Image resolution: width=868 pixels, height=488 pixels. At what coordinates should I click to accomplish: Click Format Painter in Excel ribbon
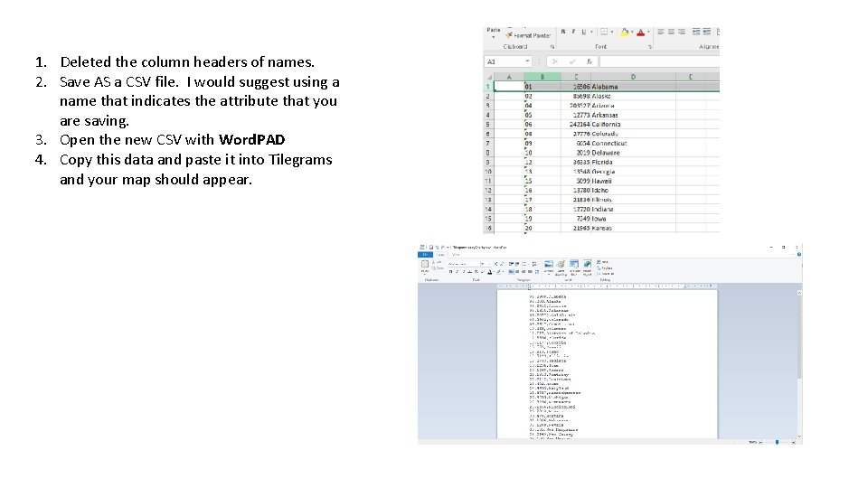529,35
